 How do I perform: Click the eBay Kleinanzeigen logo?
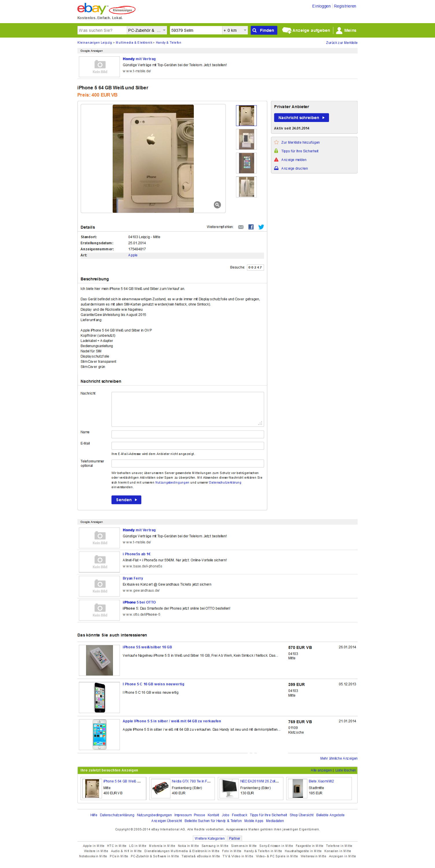coord(106,9)
